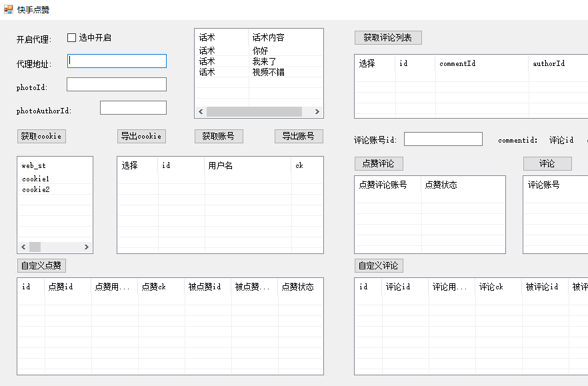Click left arrow of 话术 list scrollbar
This screenshot has width=588, height=386.
(201, 112)
